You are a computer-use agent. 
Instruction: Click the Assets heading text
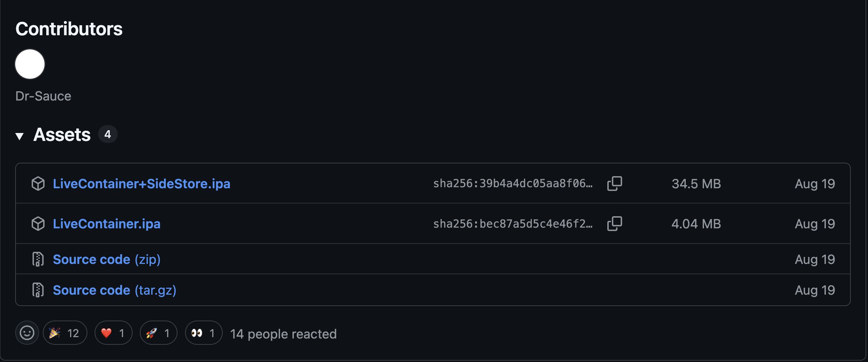tap(62, 135)
